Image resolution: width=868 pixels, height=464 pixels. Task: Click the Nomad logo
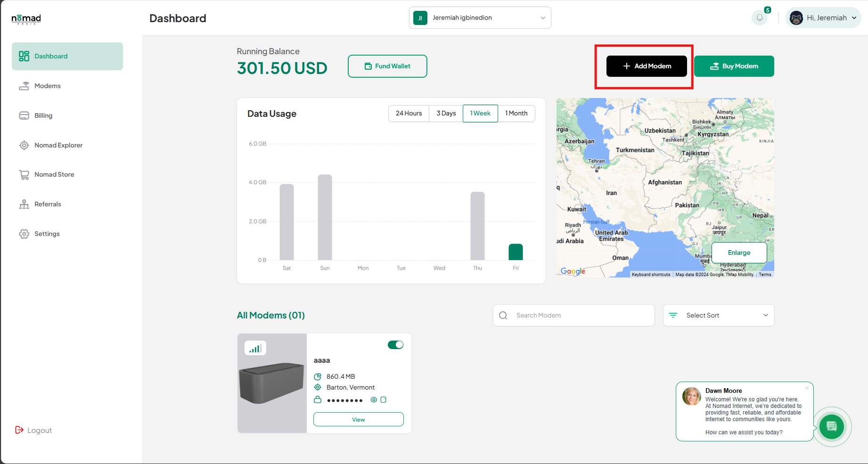(x=26, y=19)
